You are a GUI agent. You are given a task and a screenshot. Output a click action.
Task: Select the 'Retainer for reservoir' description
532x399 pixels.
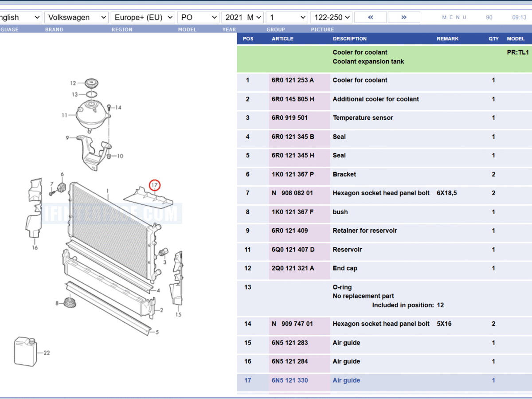[365, 231]
